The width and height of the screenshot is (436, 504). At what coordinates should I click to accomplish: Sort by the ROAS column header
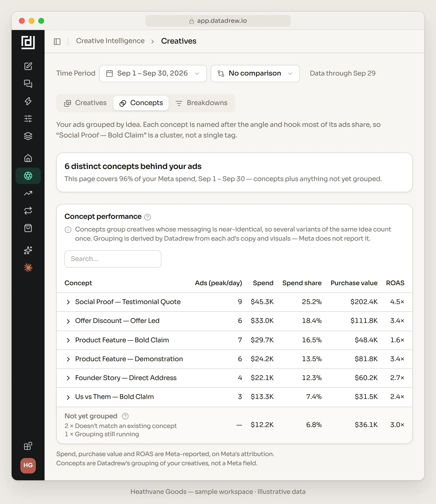coord(395,283)
